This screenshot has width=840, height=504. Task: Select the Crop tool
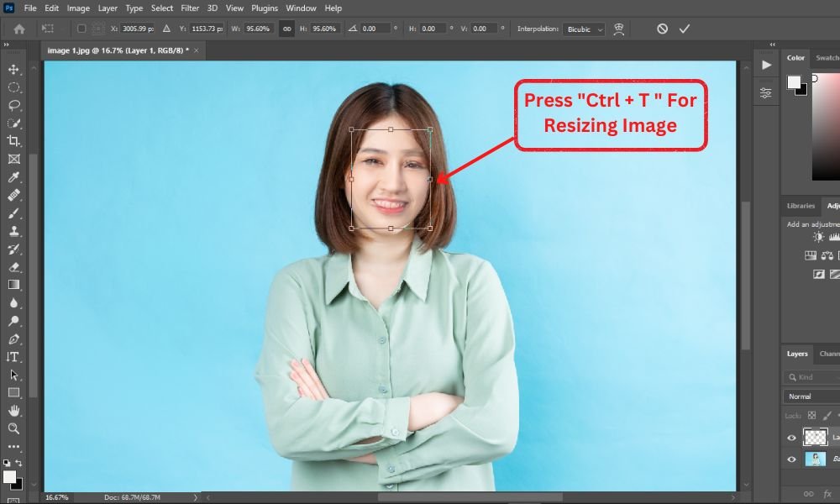tap(14, 141)
